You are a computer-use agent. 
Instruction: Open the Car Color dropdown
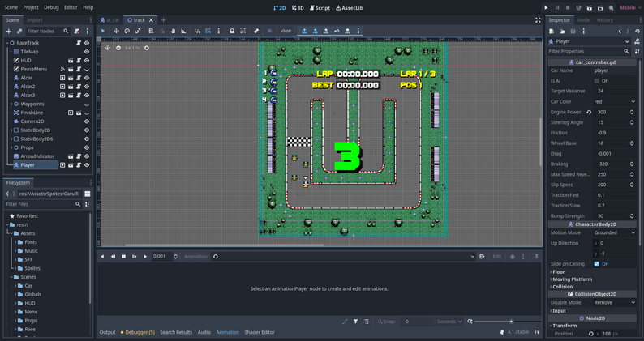click(x=615, y=102)
